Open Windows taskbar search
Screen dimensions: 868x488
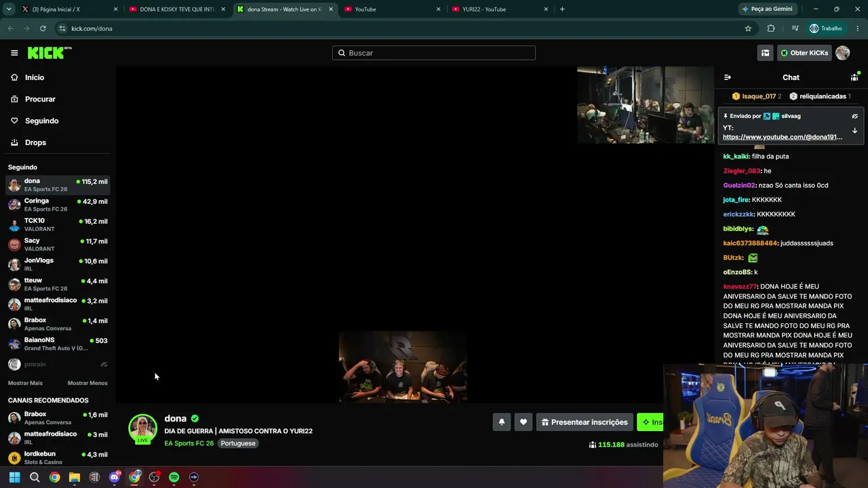coord(35,477)
